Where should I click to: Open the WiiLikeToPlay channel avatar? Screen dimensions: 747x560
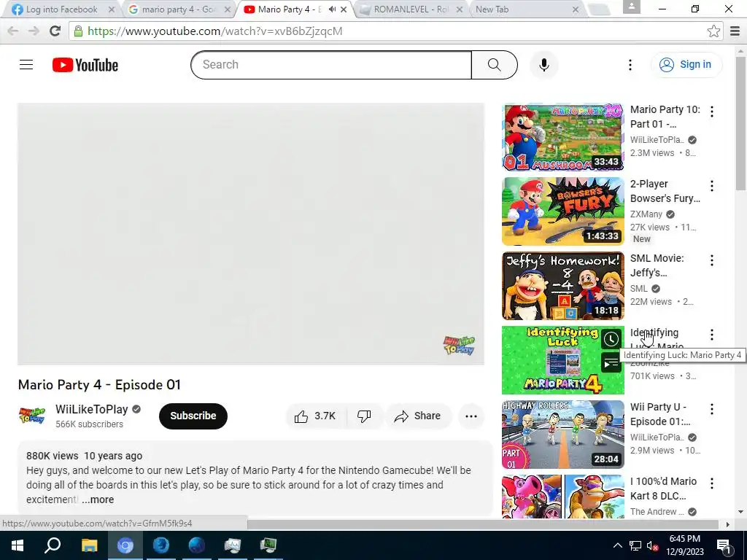(x=32, y=416)
